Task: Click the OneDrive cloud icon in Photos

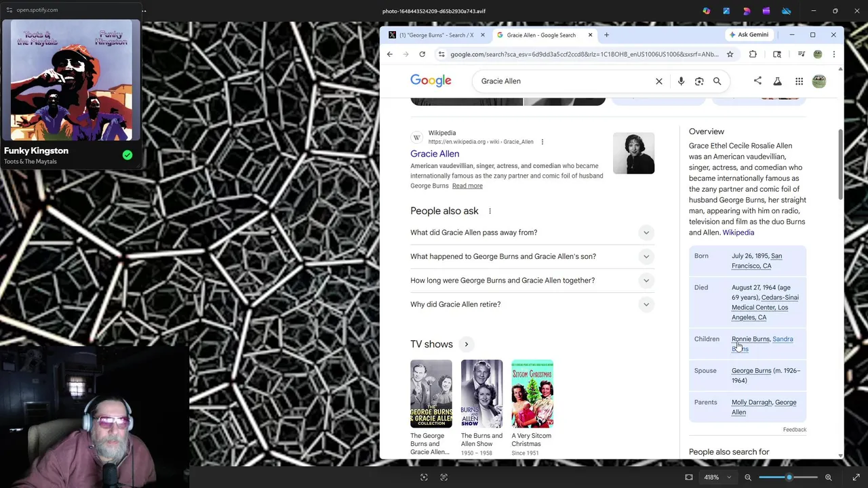Action: point(787,11)
